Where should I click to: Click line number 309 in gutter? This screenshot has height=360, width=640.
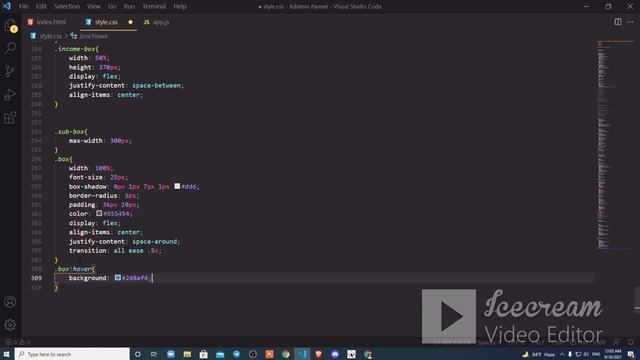[36, 278]
